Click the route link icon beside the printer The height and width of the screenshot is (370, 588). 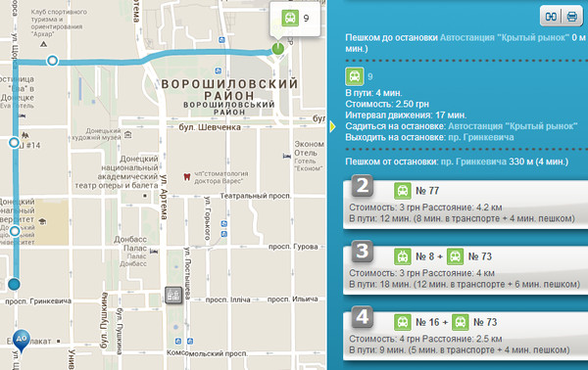click(x=551, y=17)
